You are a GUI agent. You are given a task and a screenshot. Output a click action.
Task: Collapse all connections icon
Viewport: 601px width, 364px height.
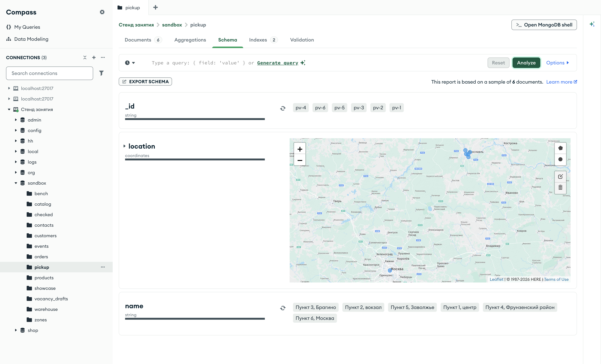coord(85,57)
